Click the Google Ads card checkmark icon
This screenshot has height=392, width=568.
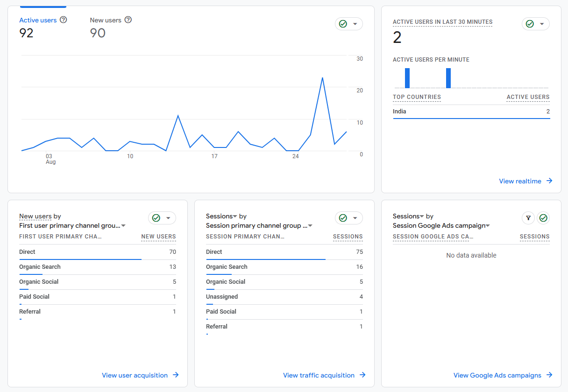pos(543,218)
